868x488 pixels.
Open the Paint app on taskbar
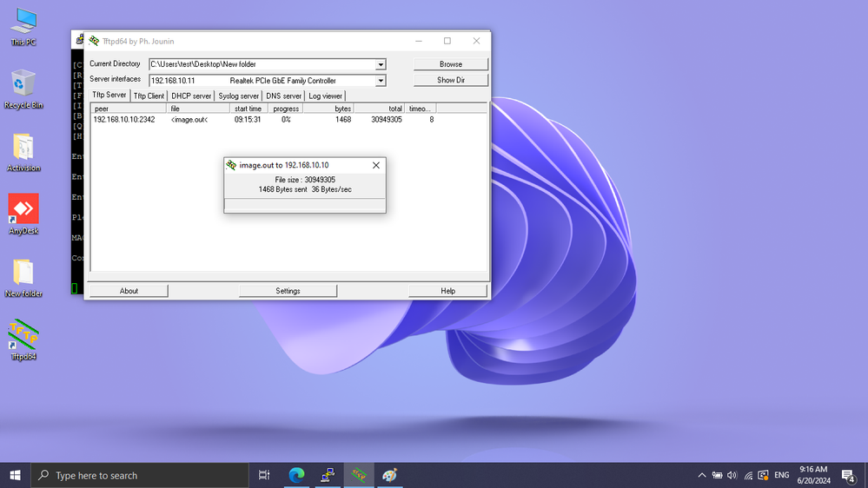tap(390, 475)
